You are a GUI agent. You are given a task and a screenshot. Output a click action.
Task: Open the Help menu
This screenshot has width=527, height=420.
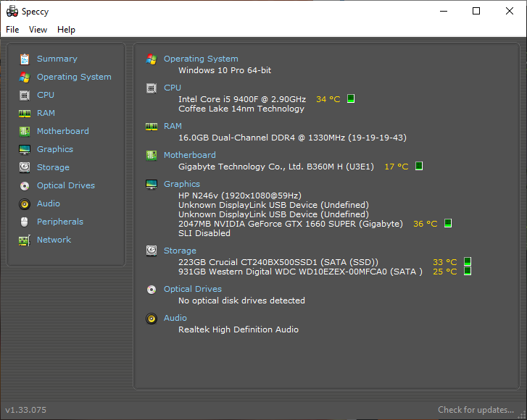(x=66, y=30)
